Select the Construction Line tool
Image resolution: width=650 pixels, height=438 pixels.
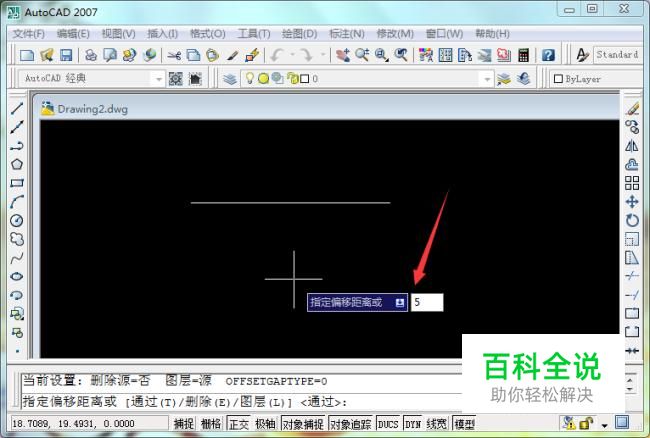click(17, 127)
